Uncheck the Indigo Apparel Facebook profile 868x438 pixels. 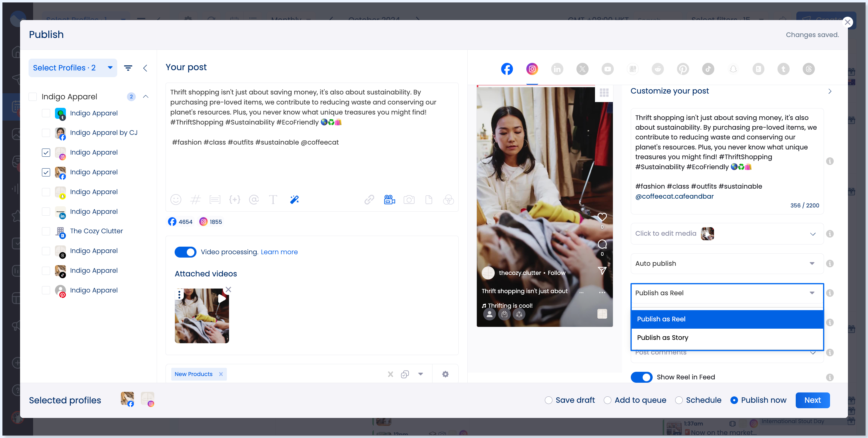pos(46,172)
